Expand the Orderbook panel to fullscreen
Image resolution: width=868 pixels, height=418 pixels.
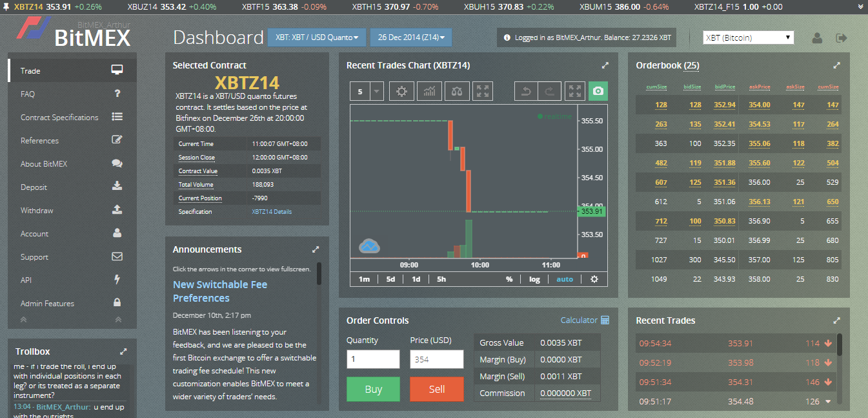pyautogui.click(x=836, y=65)
